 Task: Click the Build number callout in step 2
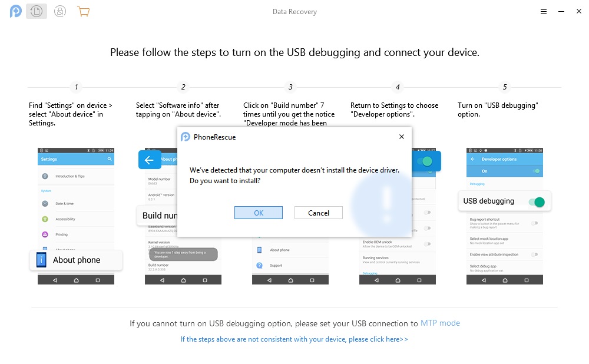tap(158, 215)
